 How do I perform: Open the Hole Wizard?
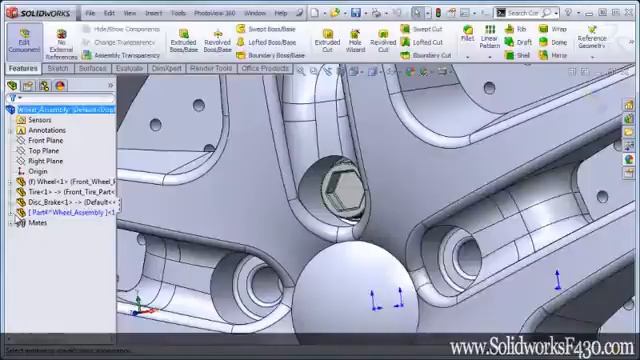click(x=355, y=41)
